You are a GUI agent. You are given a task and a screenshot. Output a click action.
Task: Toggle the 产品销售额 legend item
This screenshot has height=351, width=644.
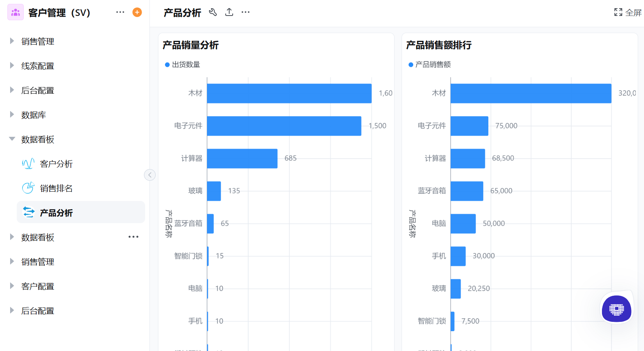point(430,64)
